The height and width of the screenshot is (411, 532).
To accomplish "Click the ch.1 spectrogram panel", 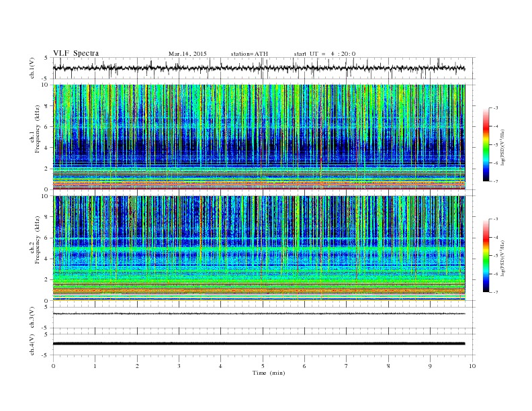I will pyautogui.click(x=259, y=137).
